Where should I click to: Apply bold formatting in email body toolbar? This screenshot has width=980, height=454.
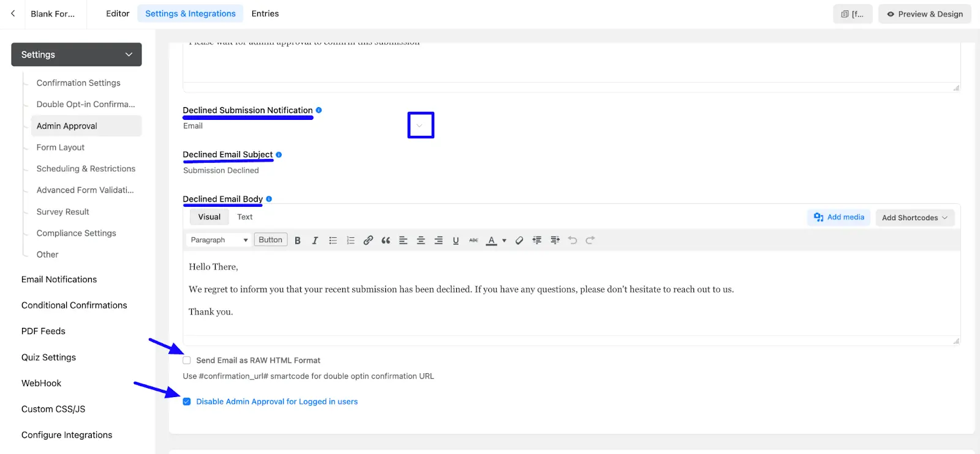point(298,240)
